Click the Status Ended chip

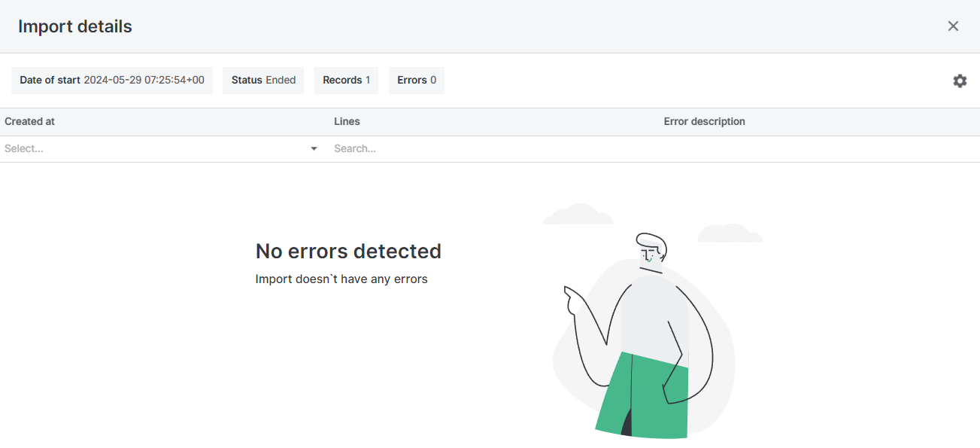tap(263, 81)
